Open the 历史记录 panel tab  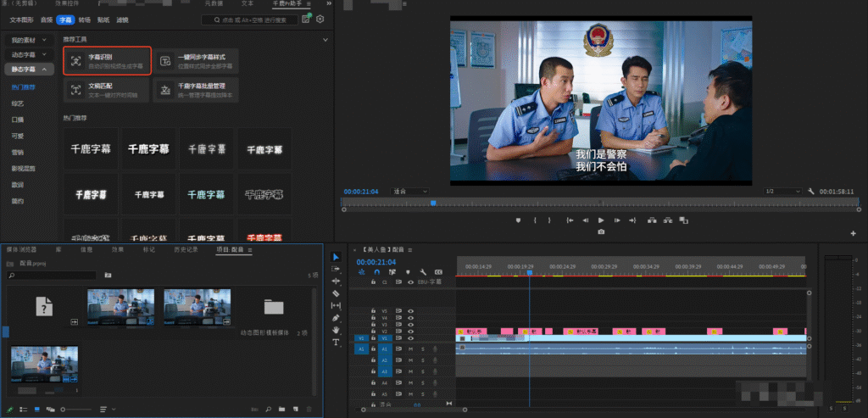[186, 249]
